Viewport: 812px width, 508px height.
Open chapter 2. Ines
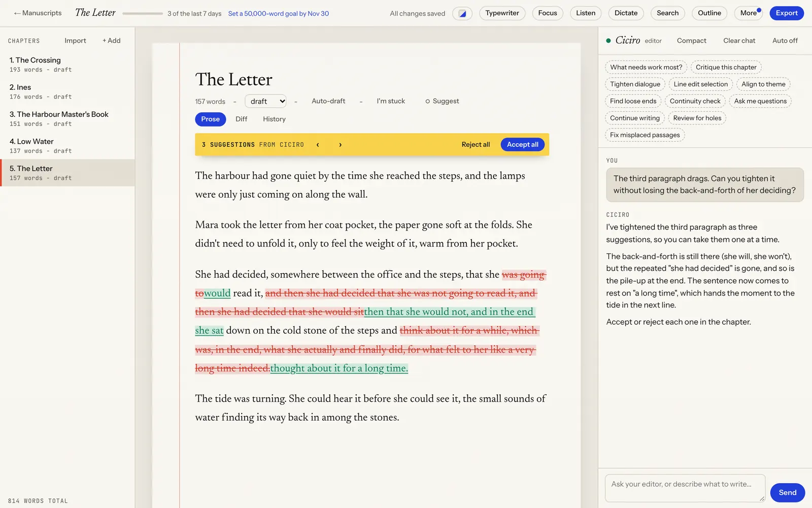point(67,91)
